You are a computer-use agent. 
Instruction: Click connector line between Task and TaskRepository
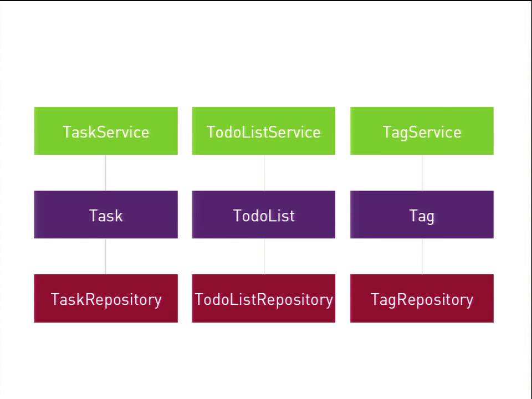pos(106,257)
